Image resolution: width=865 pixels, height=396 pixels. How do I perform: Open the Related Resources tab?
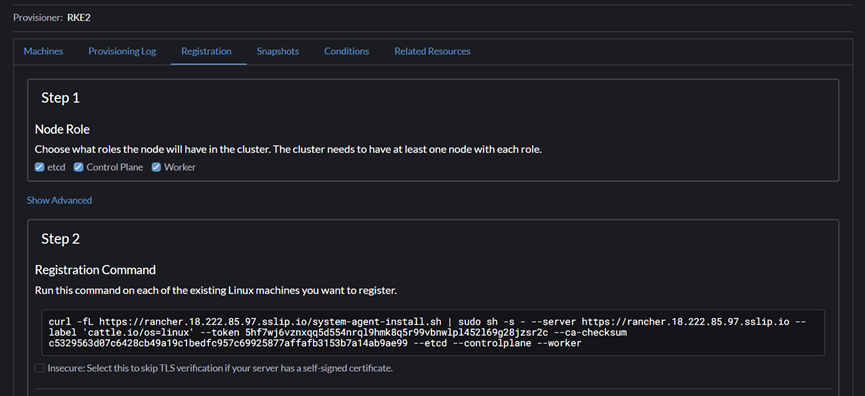pos(432,51)
